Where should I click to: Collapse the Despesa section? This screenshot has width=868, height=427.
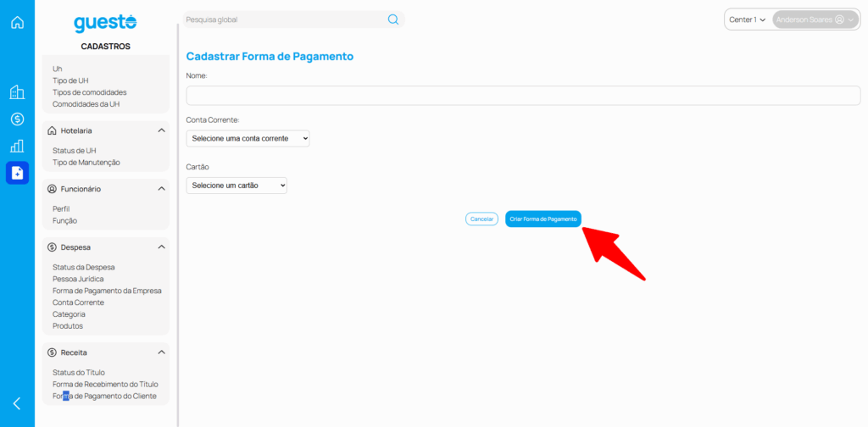pyautogui.click(x=161, y=247)
